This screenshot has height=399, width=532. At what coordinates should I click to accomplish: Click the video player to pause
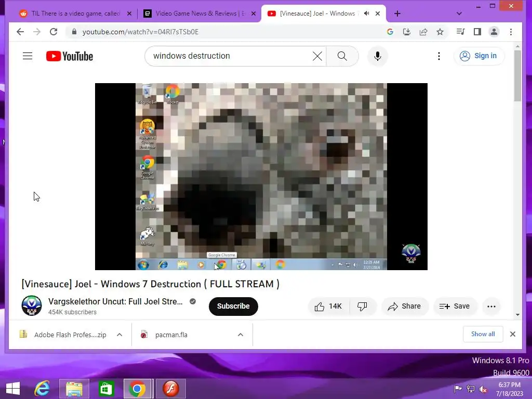pyautogui.click(x=261, y=177)
